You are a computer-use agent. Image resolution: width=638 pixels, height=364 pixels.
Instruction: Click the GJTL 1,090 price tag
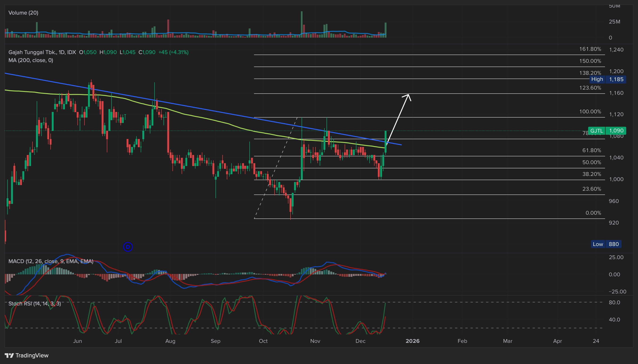tap(607, 131)
